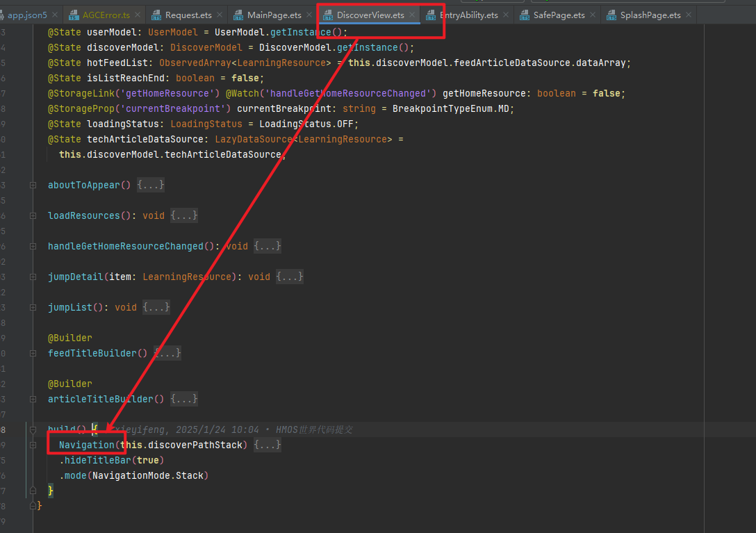
Task: Close the SafePage.ets editor tab
Action: [593, 15]
